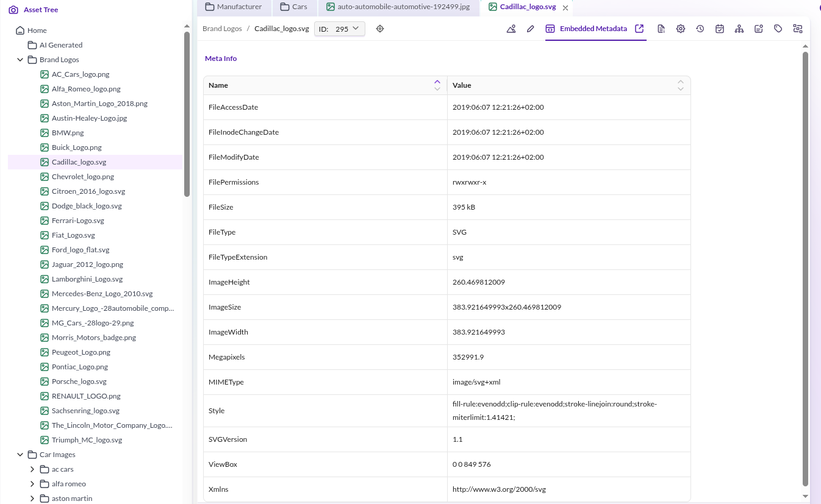The image size is (821, 504).
Task: Open Dodge_black_logo.svg in the tree
Action: pos(87,206)
